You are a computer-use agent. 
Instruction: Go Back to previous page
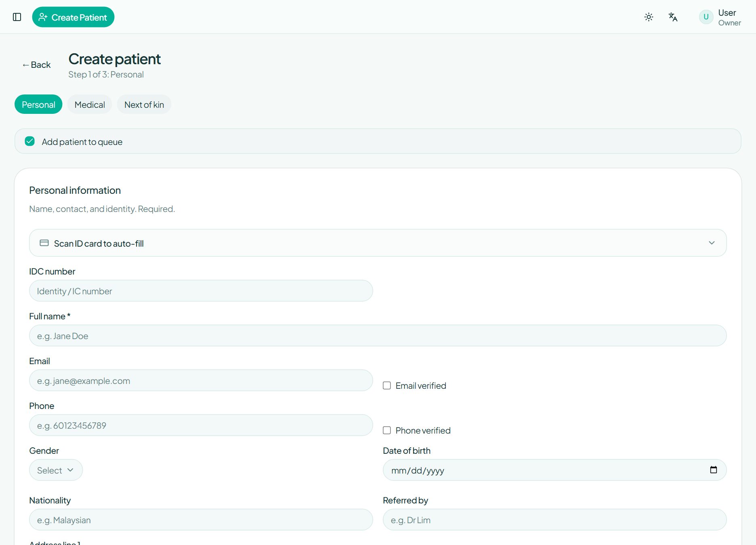(36, 65)
